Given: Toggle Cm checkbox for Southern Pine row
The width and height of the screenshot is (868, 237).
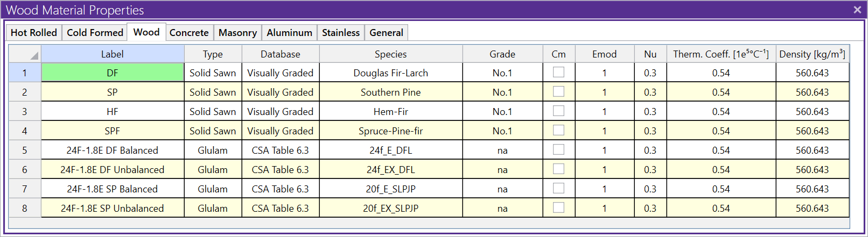Looking at the screenshot, I should [558, 91].
